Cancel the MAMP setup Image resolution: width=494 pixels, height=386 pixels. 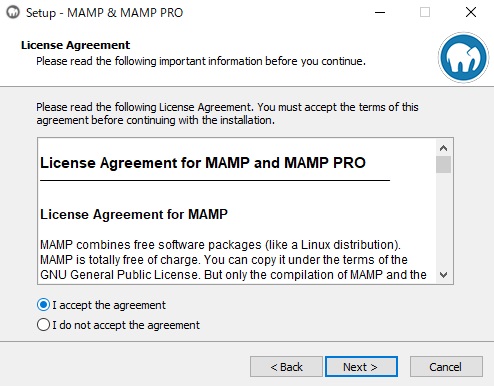[446, 367]
